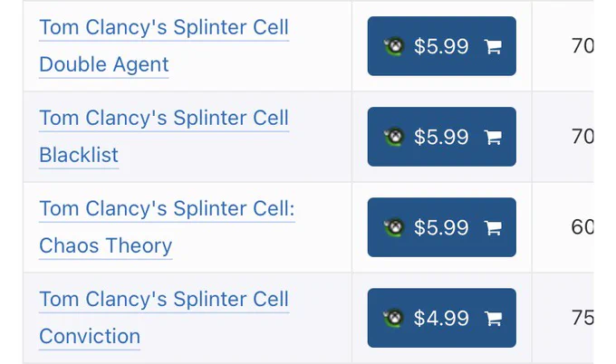Click the Xbox icon in Blacklist's price button

click(x=394, y=137)
